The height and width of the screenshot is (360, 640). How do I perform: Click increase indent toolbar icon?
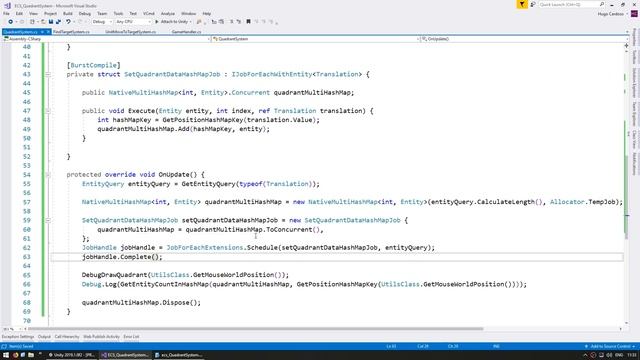221,22
